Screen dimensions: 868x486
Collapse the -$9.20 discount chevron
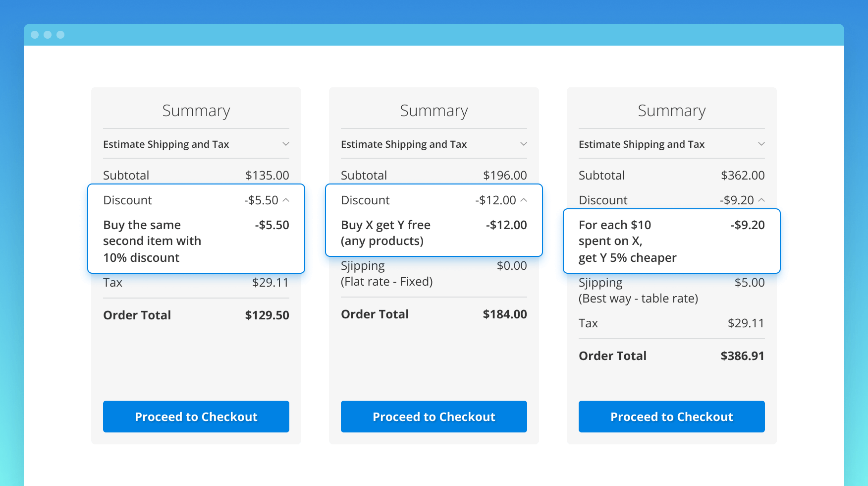point(761,200)
